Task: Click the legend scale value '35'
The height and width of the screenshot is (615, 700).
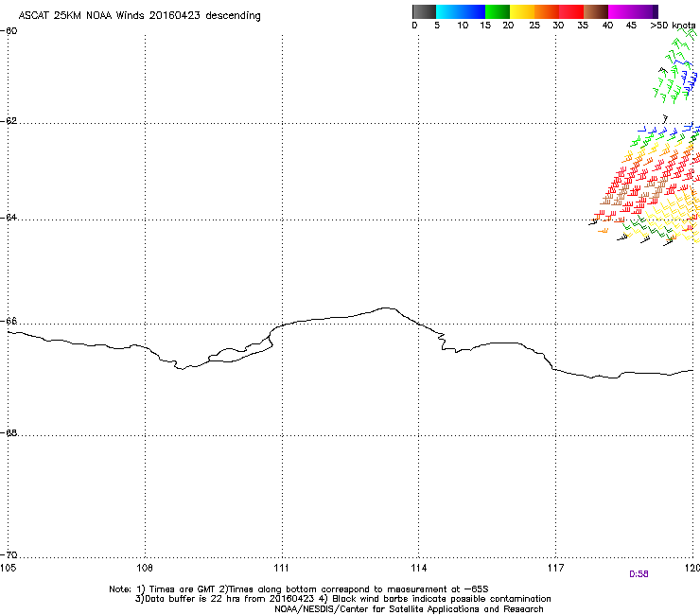Action: (583, 26)
